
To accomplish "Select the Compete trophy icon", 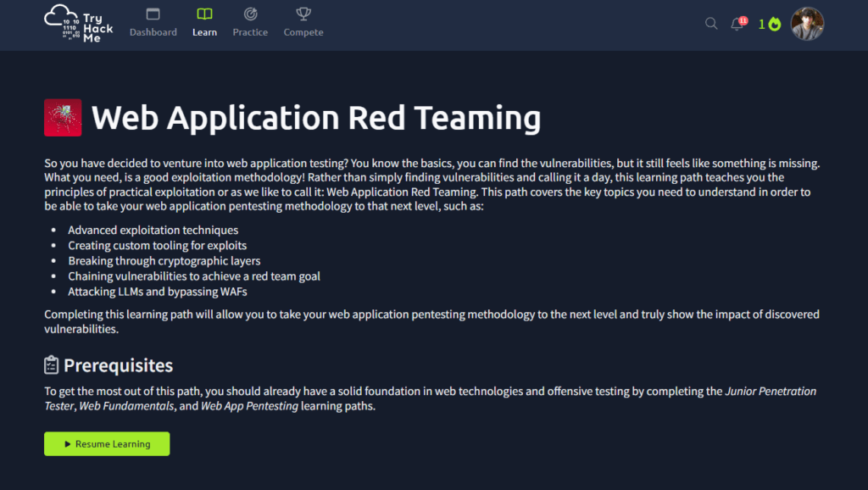I will coord(303,14).
